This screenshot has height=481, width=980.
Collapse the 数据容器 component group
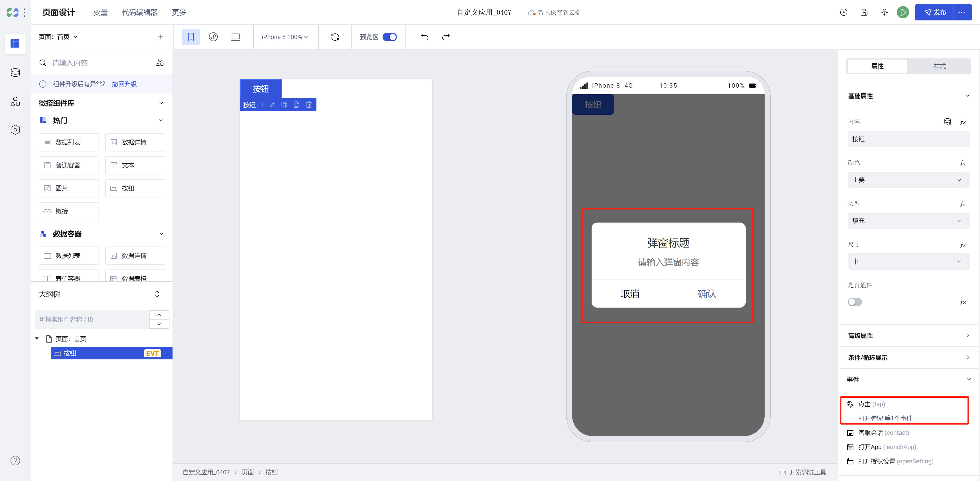(161, 234)
